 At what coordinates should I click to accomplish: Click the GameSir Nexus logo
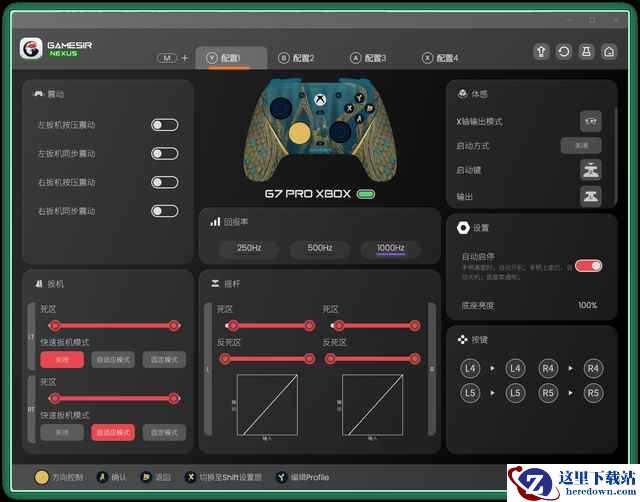click(x=31, y=49)
